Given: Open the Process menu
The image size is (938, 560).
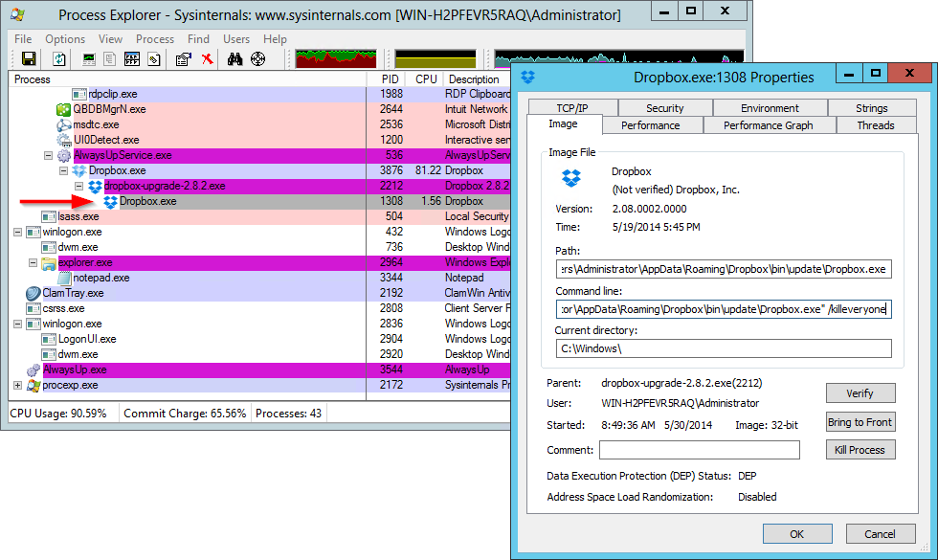Looking at the screenshot, I should tap(155, 39).
